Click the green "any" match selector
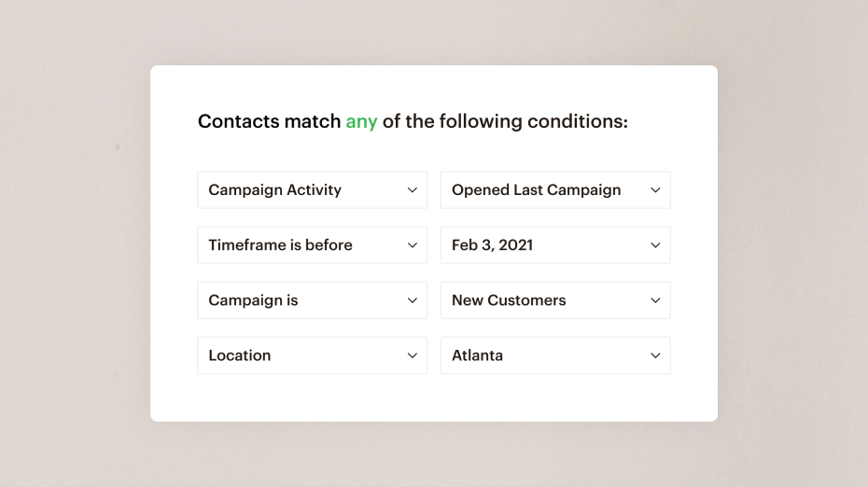 tap(361, 122)
